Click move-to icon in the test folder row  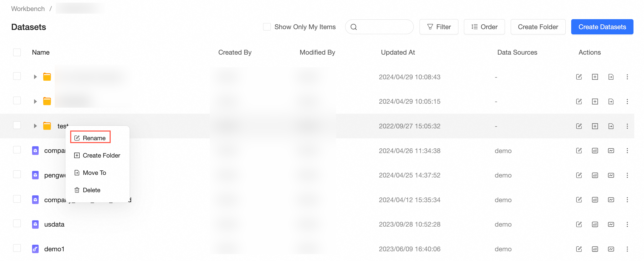[611, 126]
